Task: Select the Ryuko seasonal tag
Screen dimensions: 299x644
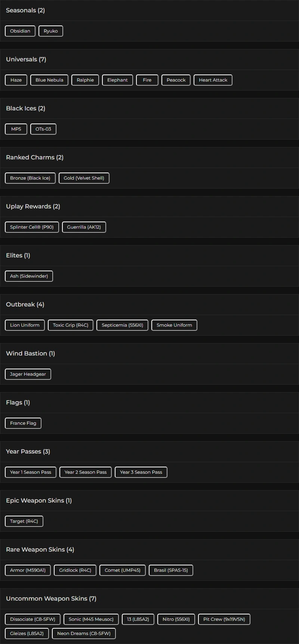Action: click(50, 31)
